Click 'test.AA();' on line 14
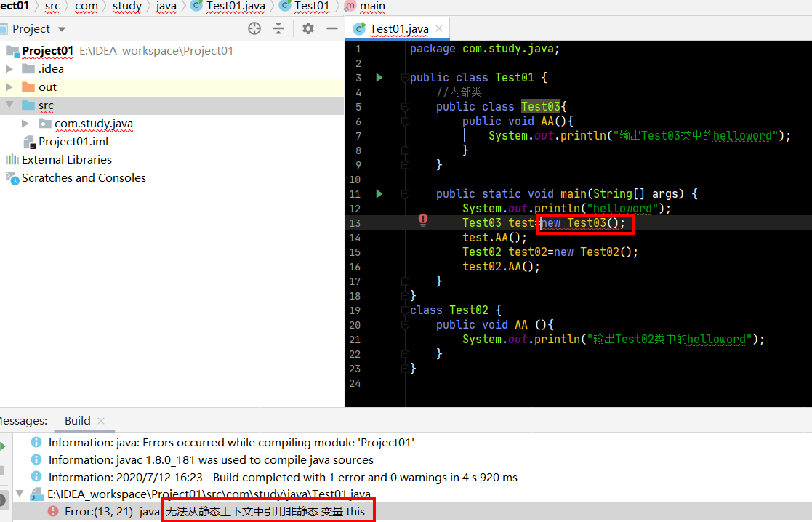This screenshot has width=812, height=522. pos(494,238)
